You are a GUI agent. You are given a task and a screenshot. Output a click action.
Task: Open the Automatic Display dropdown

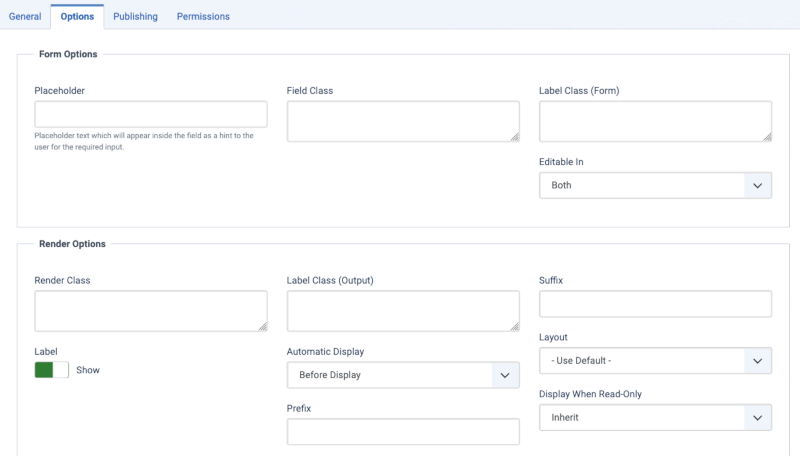pos(403,375)
